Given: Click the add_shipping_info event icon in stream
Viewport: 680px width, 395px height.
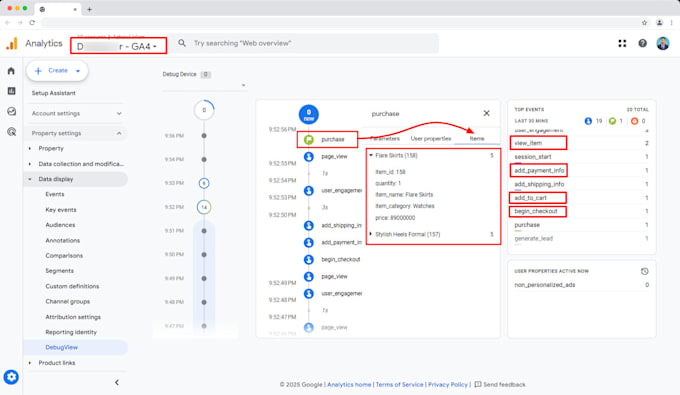Looking at the screenshot, I should tap(309, 225).
